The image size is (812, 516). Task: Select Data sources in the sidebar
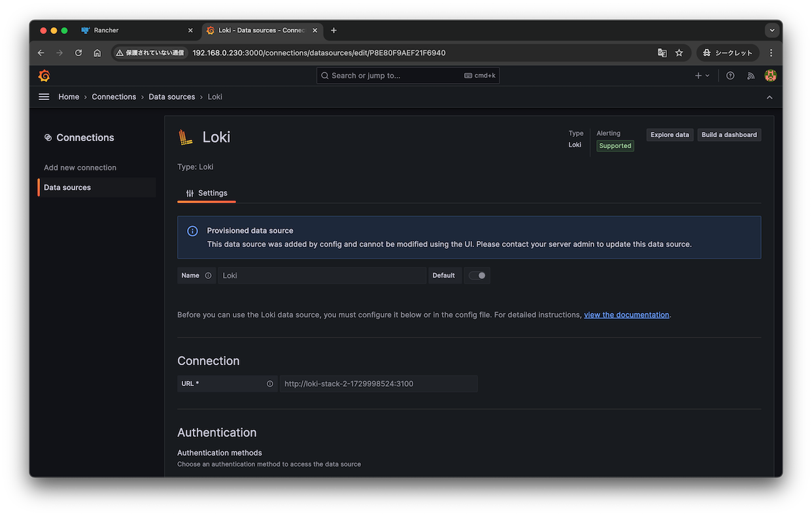97,187
